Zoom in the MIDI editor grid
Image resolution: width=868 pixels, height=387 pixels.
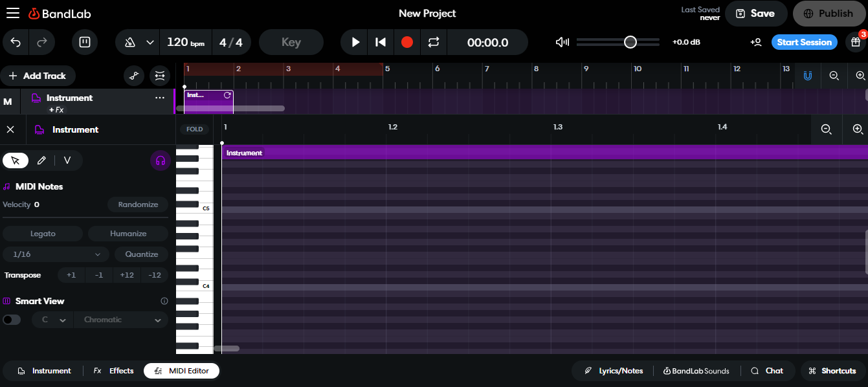(x=858, y=129)
